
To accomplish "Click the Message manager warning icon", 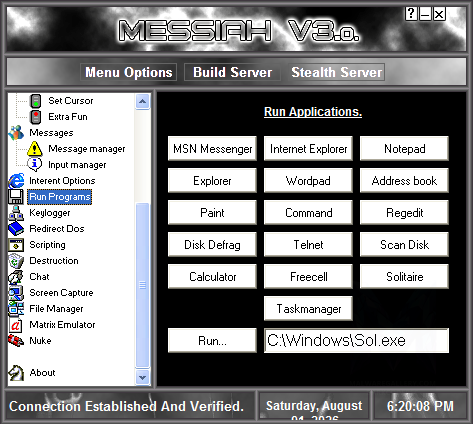I will 35,149.
